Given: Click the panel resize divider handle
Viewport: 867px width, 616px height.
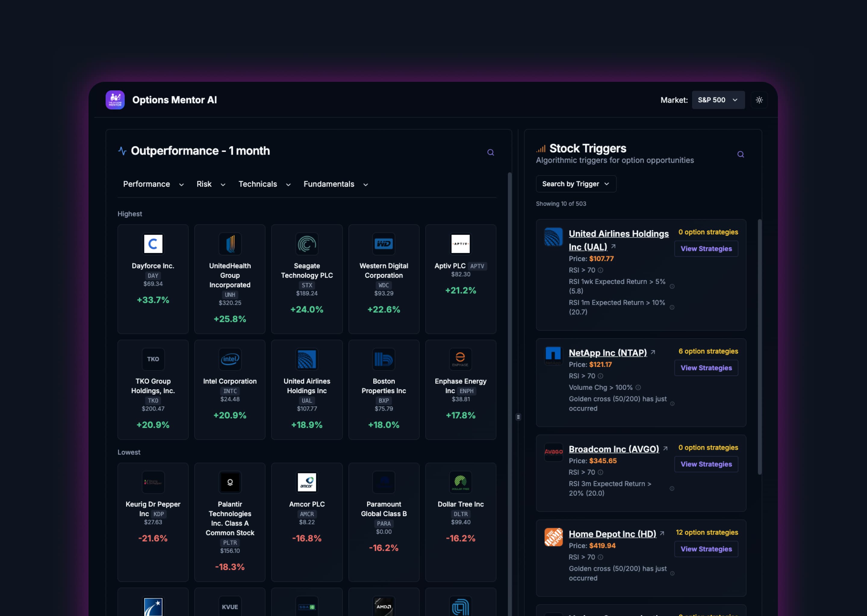Looking at the screenshot, I should (518, 417).
